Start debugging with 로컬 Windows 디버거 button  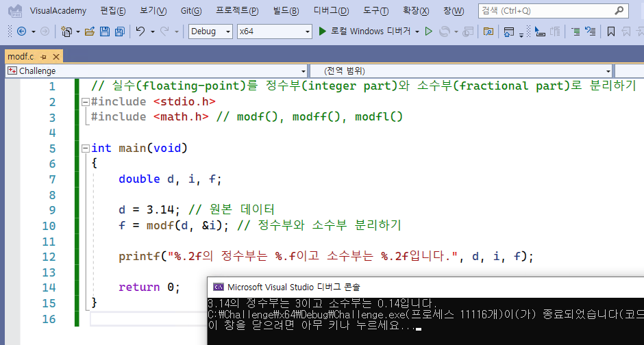tap(364, 31)
